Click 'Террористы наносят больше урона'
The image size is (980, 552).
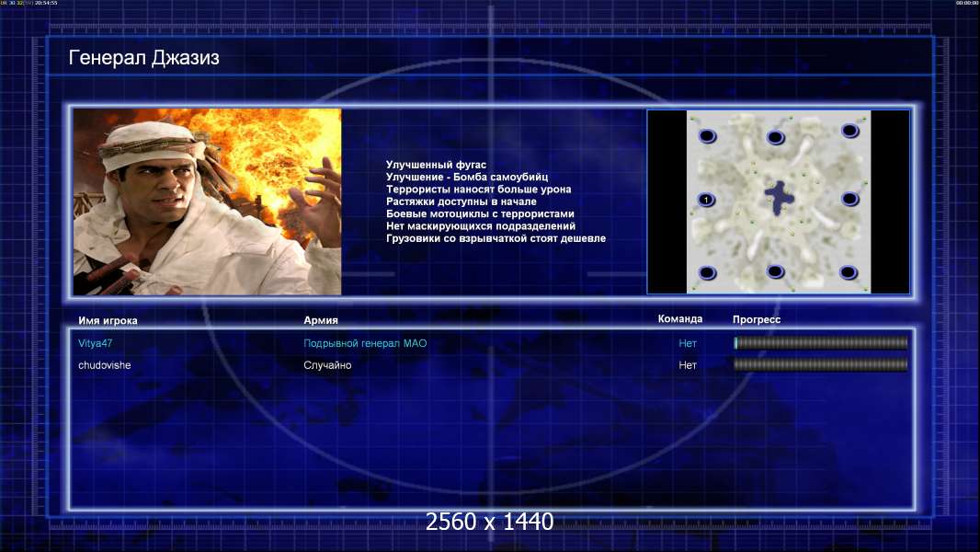(x=479, y=189)
